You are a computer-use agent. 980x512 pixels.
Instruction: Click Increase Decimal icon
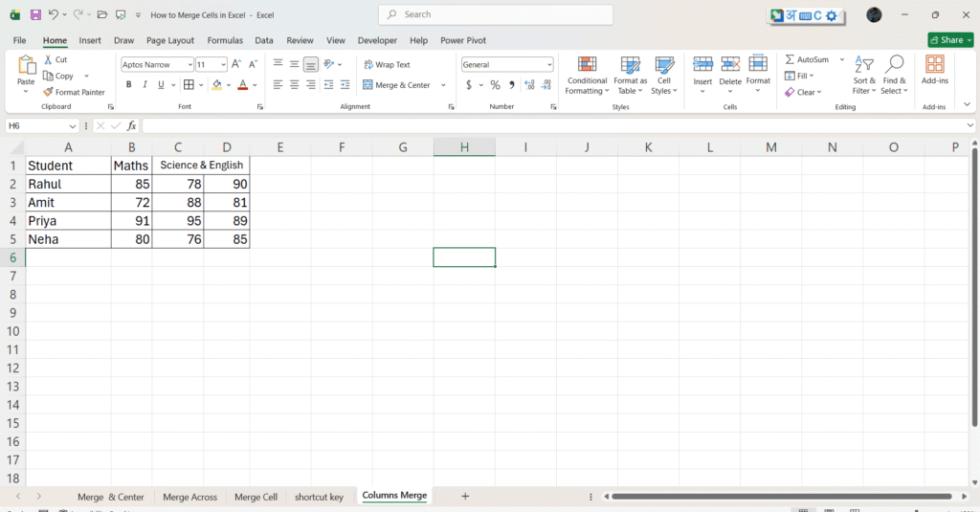tap(529, 84)
